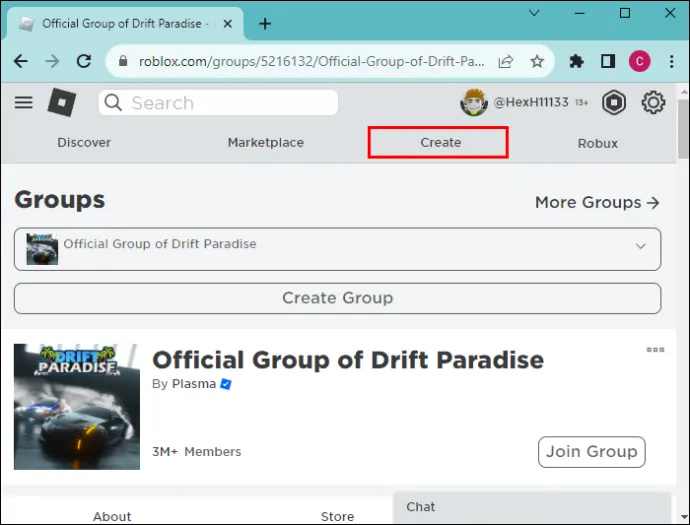Screen dimensions: 690x525
Task: Click the 3M+ Members text
Action: pyautogui.click(x=196, y=452)
